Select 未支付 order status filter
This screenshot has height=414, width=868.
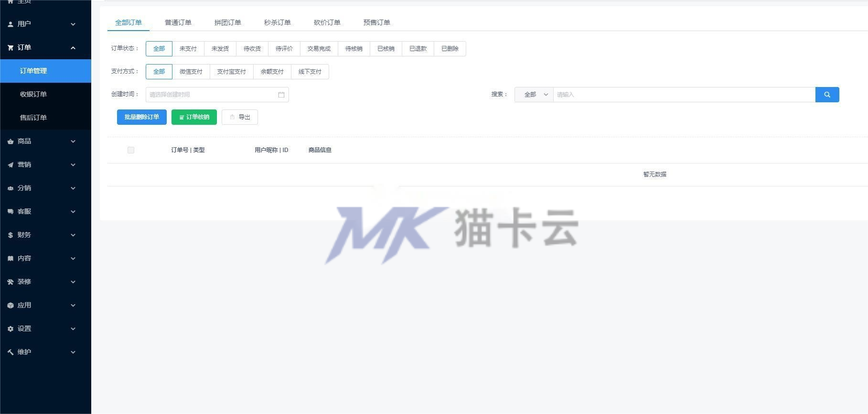[x=188, y=49]
